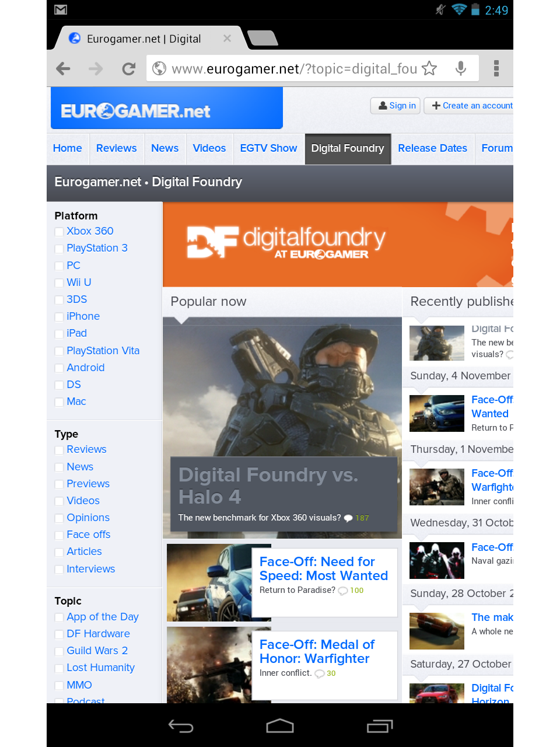Click Medal of Honor comment bubble icon
The width and height of the screenshot is (560, 747).
320,673
